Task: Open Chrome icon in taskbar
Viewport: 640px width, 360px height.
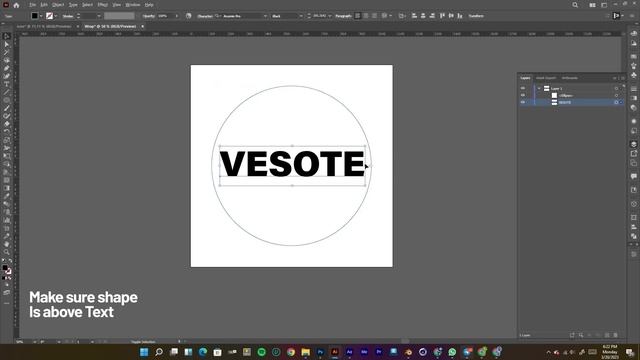Action: coord(291,352)
